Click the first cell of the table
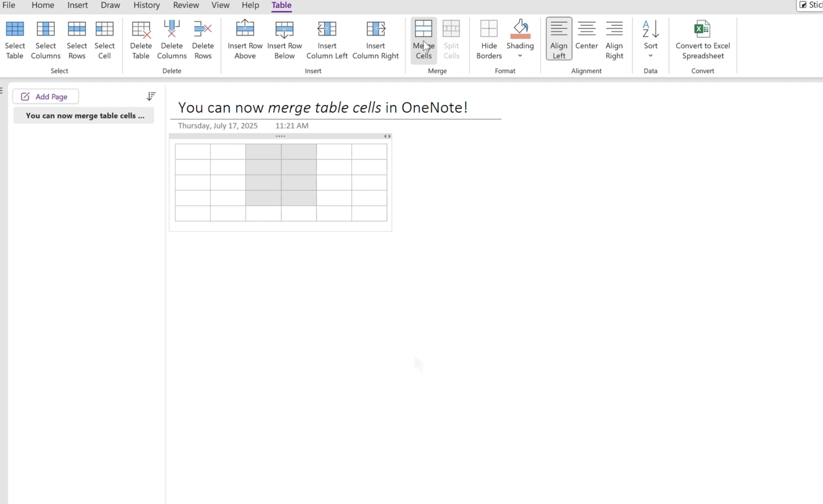 [x=193, y=152]
